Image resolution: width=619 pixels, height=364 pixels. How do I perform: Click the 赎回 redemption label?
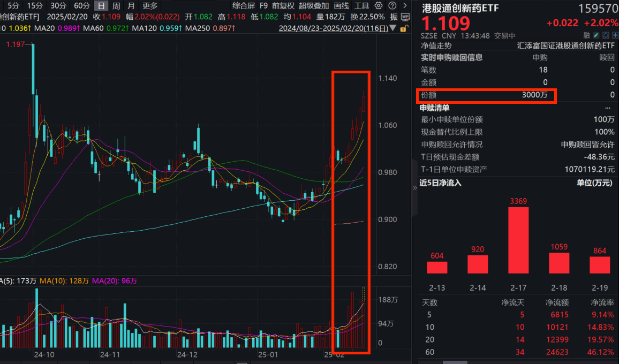606,57
